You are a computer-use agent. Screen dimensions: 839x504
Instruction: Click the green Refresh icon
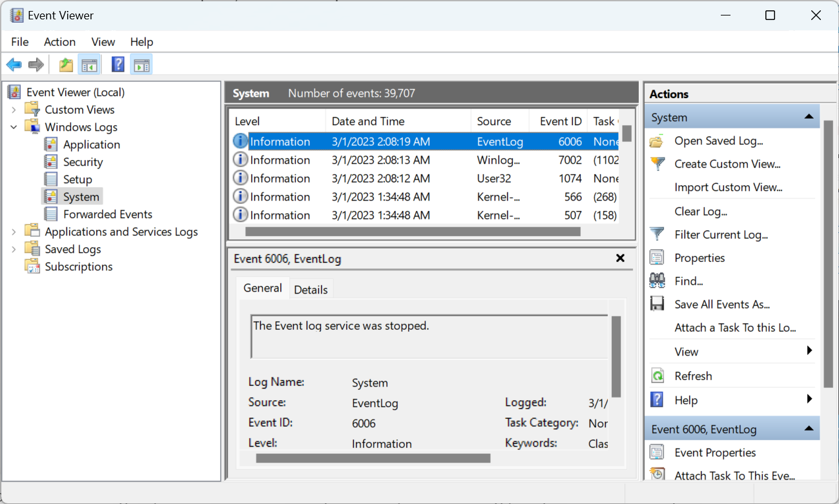point(657,376)
